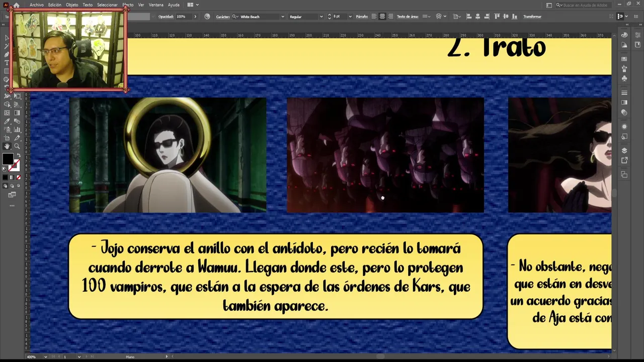Screen dimensions: 644x362
Task: Open the Ventana menu
Action: (x=156, y=5)
